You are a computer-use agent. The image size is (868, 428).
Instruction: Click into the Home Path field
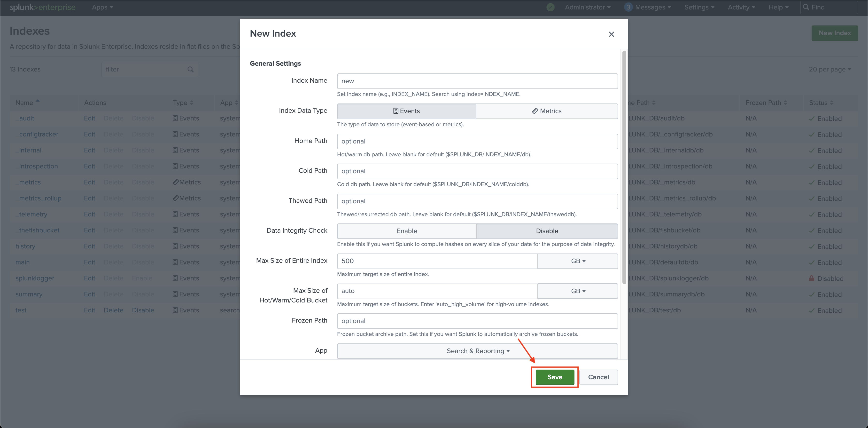point(477,141)
